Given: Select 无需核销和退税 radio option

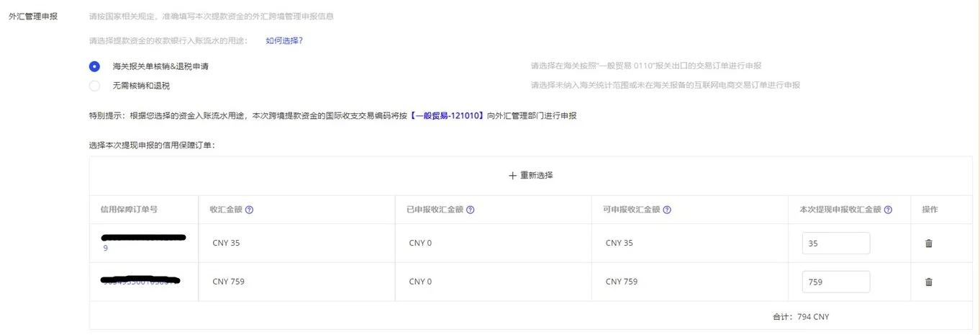Looking at the screenshot, I should [x=94, y=86].
